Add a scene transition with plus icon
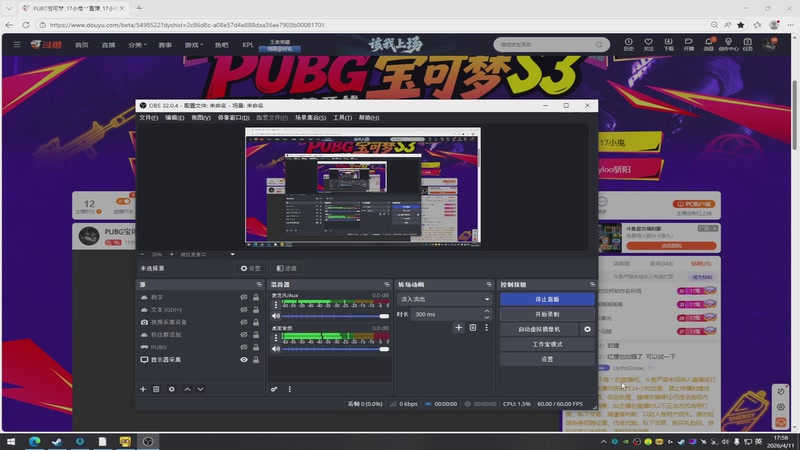Viewport: 800px width, 450px height. pos(458,328)
